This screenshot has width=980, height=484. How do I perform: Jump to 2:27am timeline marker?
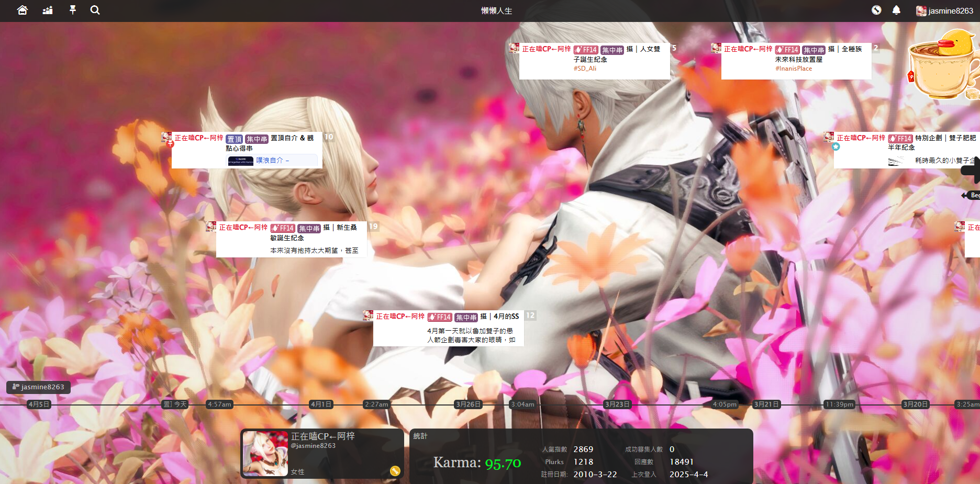376,404
